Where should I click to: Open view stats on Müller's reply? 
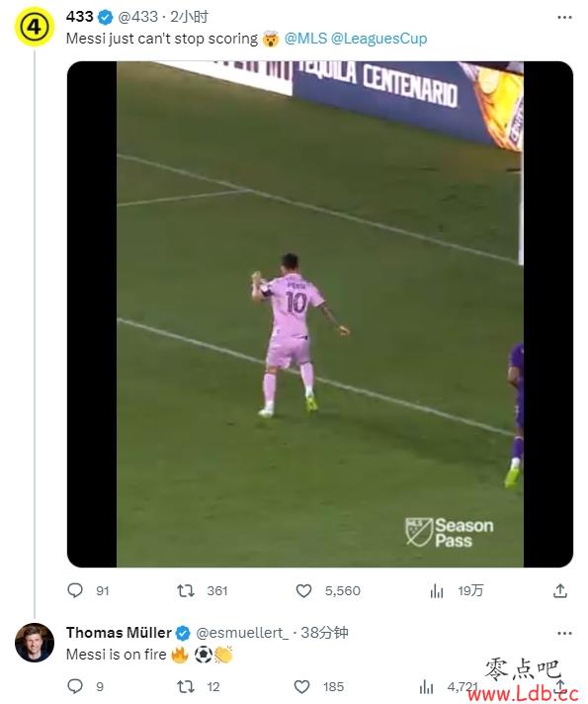click(426, 687)
